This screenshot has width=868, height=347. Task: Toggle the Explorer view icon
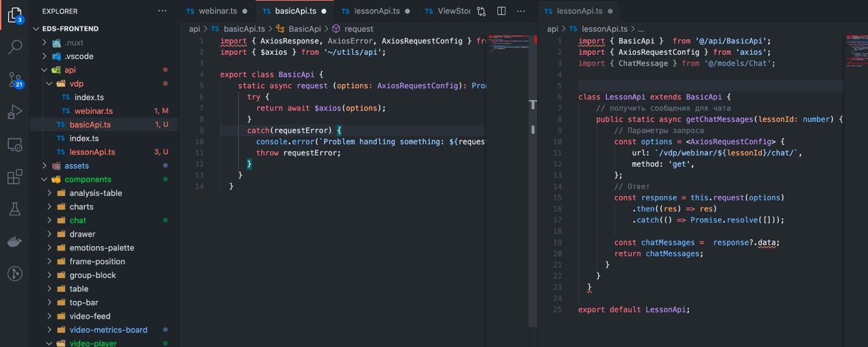click(x=15, y=15)
